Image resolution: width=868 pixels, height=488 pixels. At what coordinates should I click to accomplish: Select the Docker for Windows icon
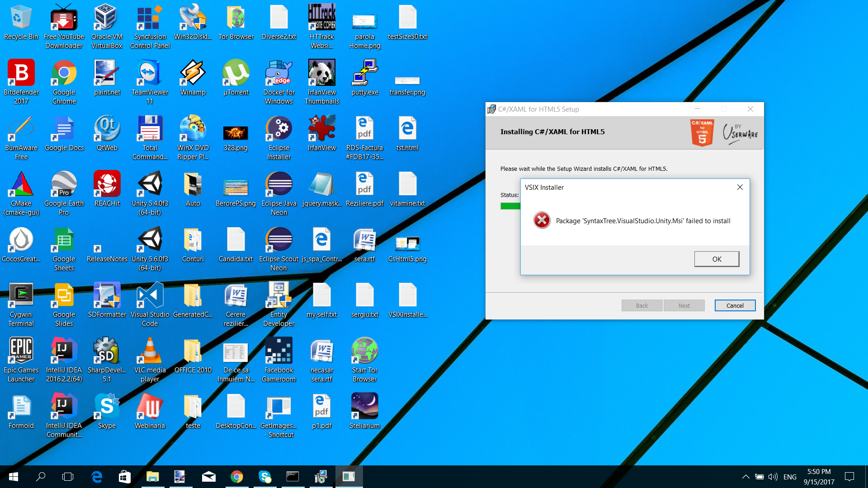[278, 82]
